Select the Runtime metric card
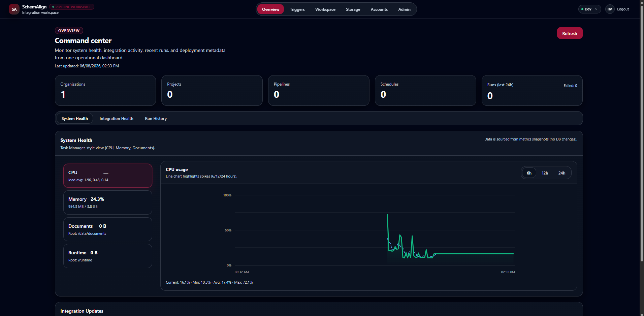The image size is (644, 316). tap(108, 256)
